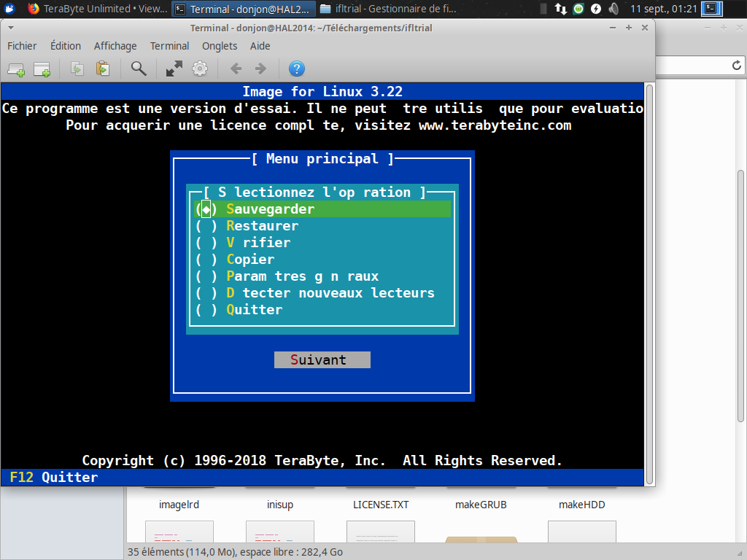Open the Fichier menu
The image size is (747, 560).
click(x=22, y=46)
